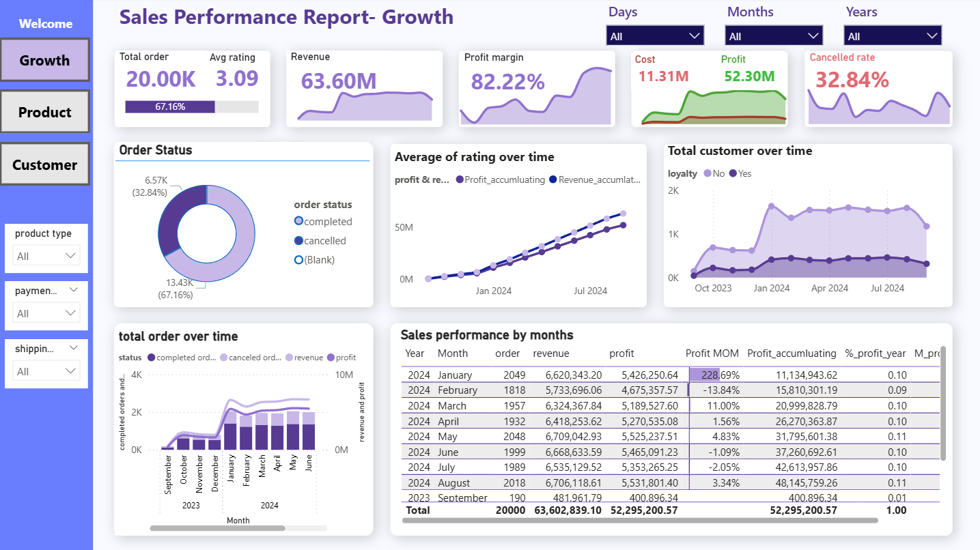Click the loyalty No legend dot
Screen dimensions: 980x550
(x=707, y=173)
